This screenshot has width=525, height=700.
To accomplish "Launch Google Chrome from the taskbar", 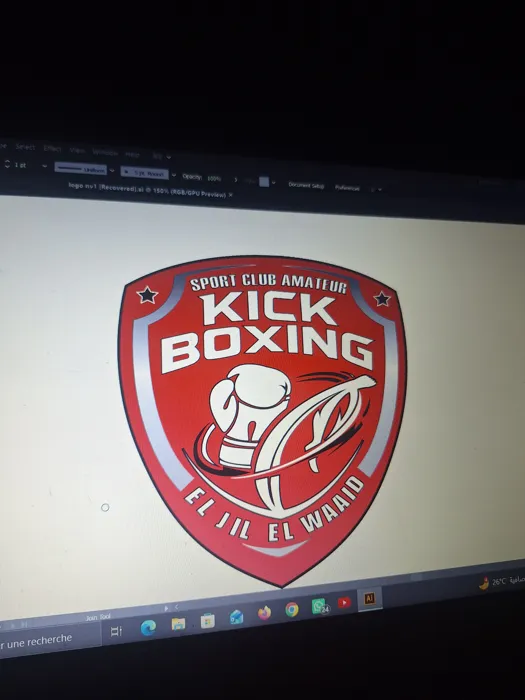I will click(292, 609).
